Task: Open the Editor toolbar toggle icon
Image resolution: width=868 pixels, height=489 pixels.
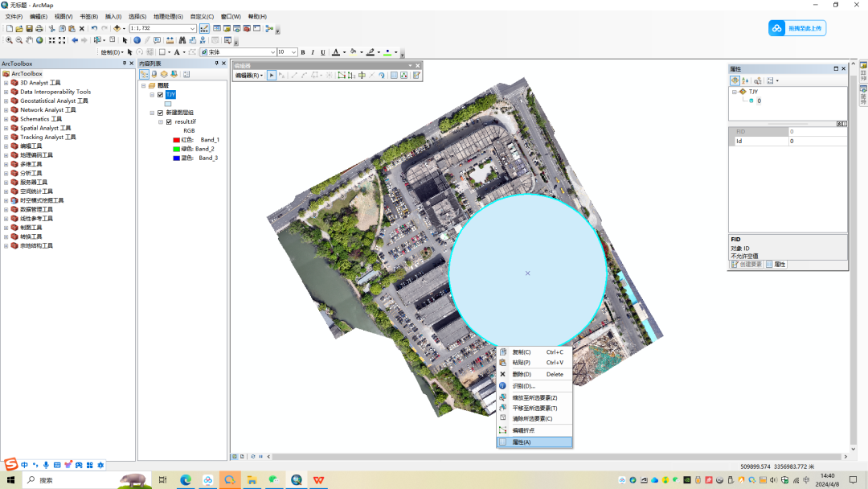Action: (204, 28)
